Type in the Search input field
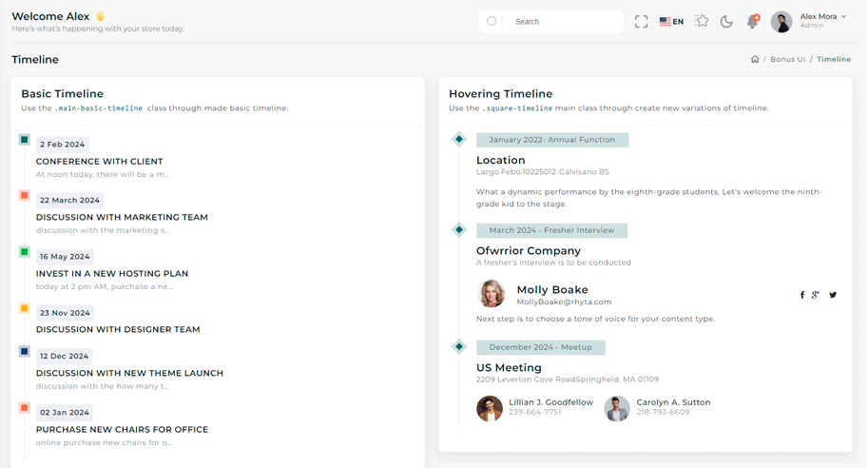The width and height of the screenshot is (868, 468). [561, 21]
